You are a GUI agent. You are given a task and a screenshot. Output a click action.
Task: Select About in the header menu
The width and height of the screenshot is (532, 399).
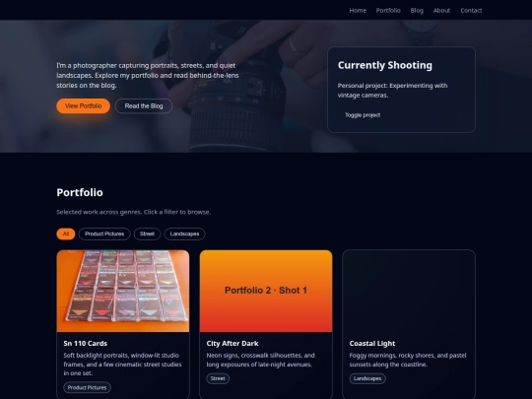[441, 11]
